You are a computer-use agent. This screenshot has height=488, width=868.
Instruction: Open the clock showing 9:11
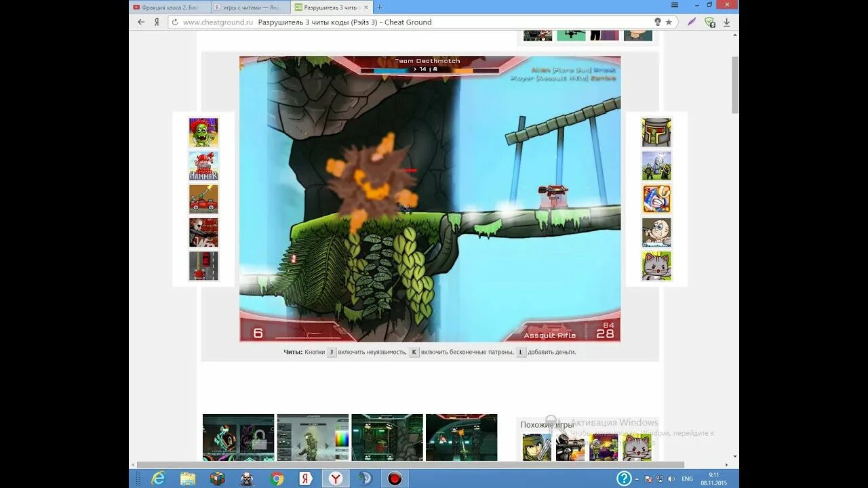coord(713,479)
